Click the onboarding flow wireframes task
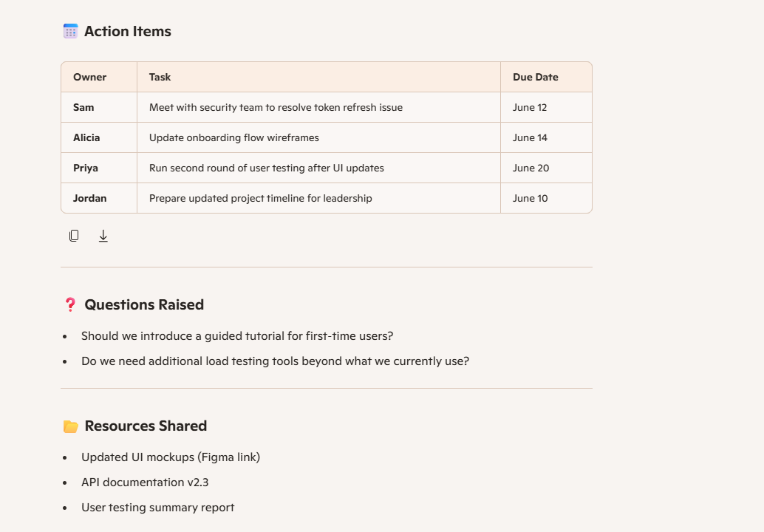The image size is (764, 532). tap(318, 137)
